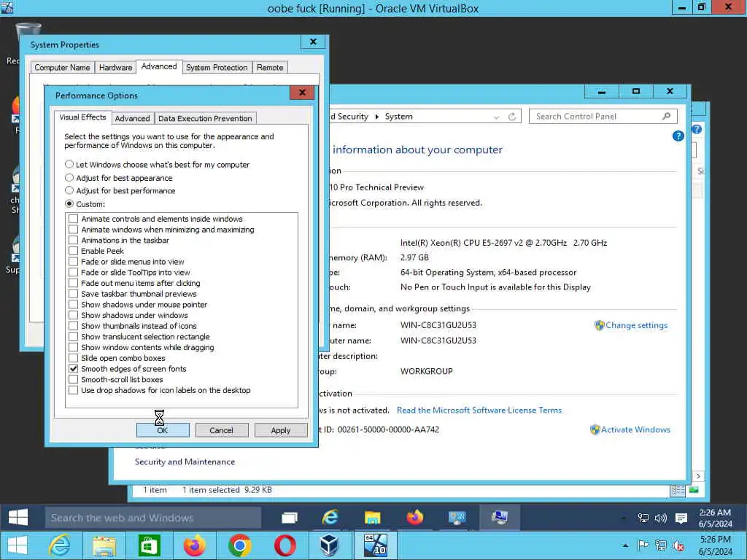
Task: Check Save taskbar thumbnail previews
Action: click(x=74, y=294)
